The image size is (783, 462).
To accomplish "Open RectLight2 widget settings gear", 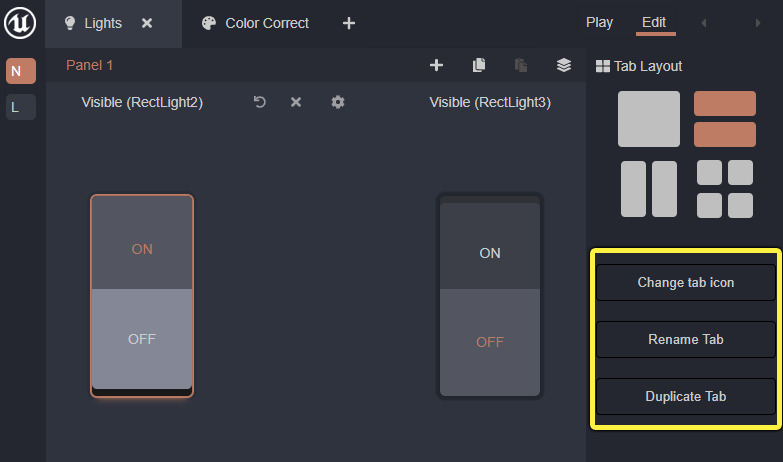I will [x=338, y=102].
